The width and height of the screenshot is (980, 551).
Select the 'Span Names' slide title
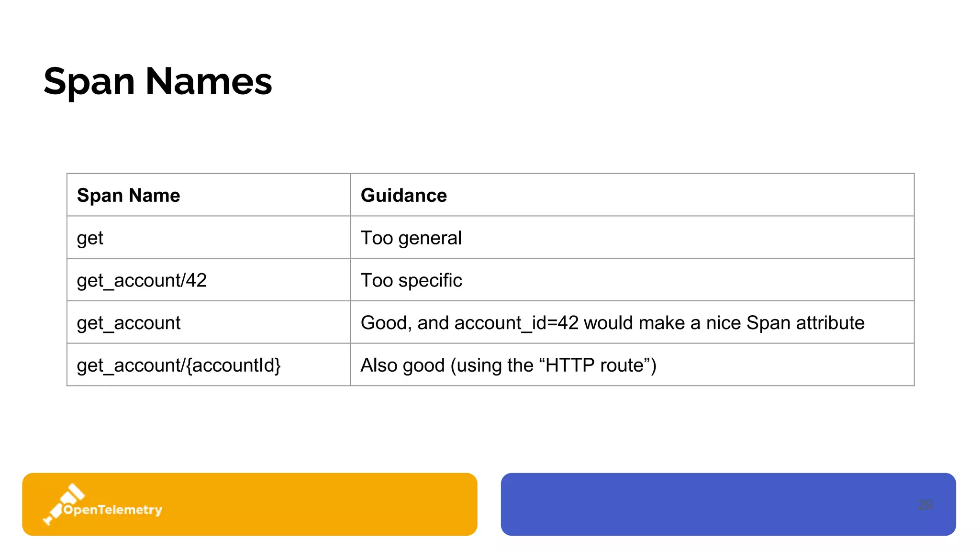(157, 81)
